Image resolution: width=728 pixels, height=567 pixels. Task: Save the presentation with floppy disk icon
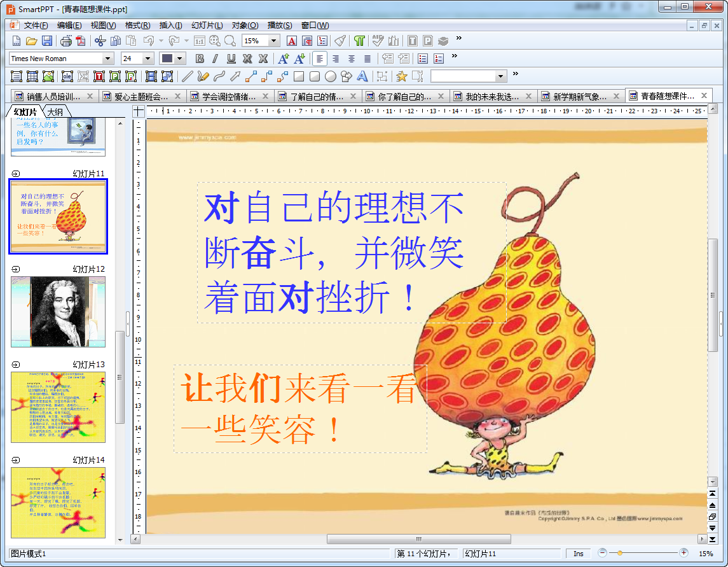point(47,41)
